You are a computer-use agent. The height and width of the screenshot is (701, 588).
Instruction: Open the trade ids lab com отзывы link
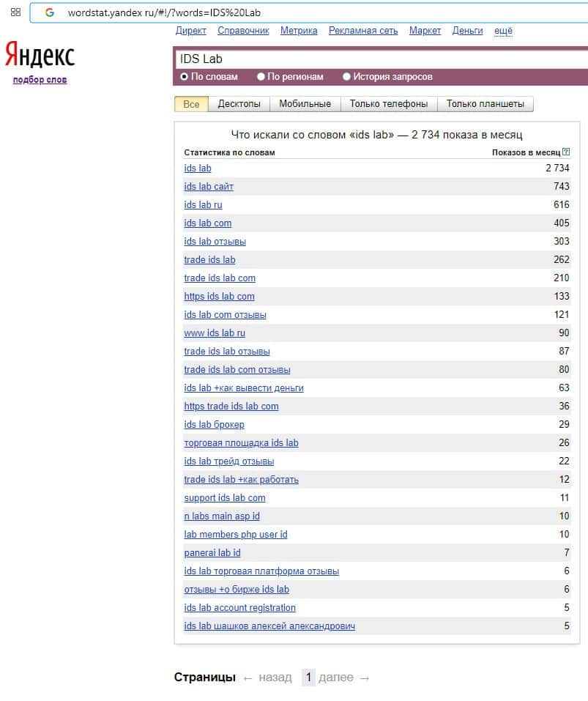(x=237, y=370)
